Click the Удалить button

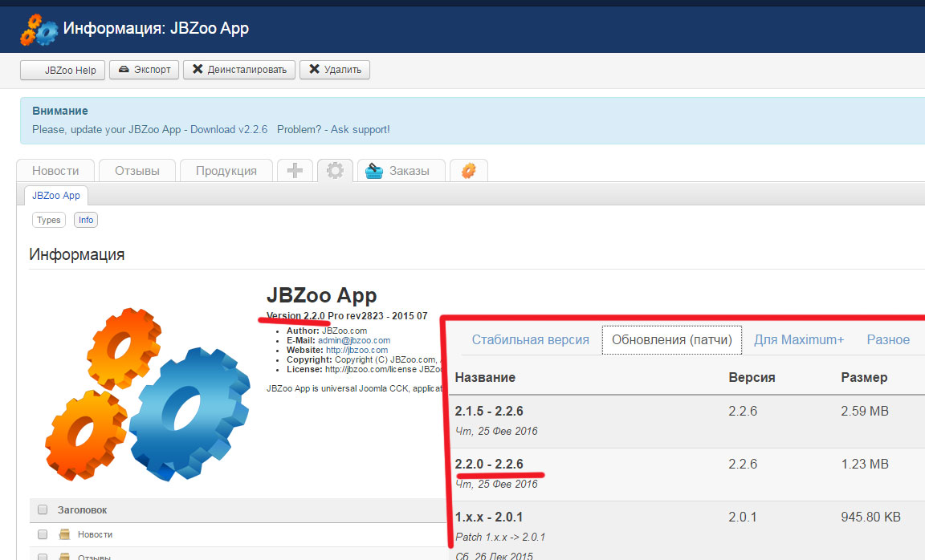pyautogui.click(x=335, y=70)
